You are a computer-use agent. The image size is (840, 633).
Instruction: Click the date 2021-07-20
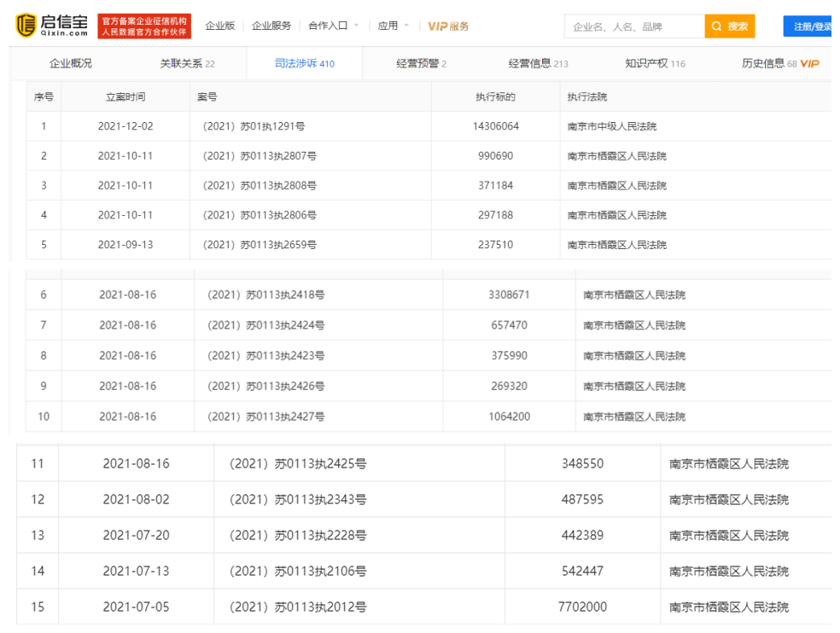[x=136, y=536]
